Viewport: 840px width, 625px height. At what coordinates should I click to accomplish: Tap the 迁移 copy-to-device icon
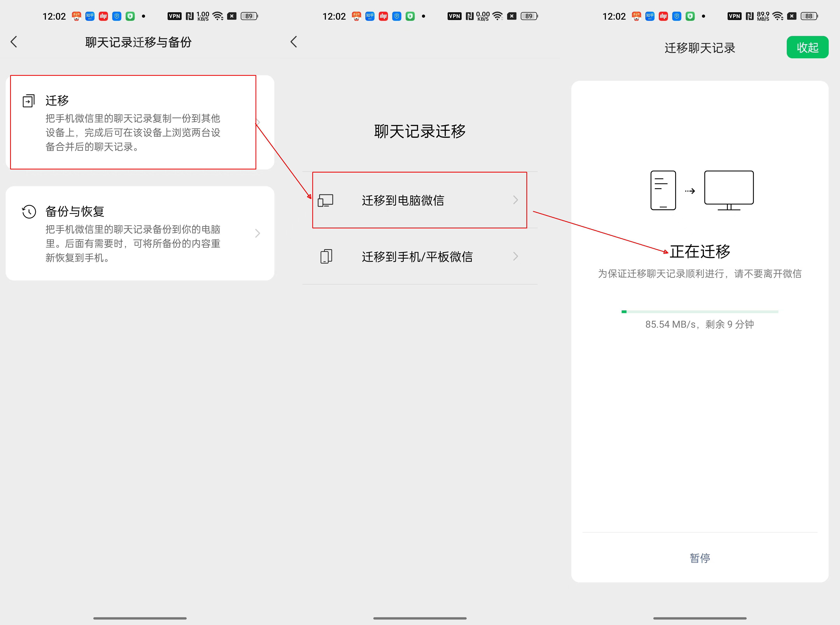click(29, 101)
